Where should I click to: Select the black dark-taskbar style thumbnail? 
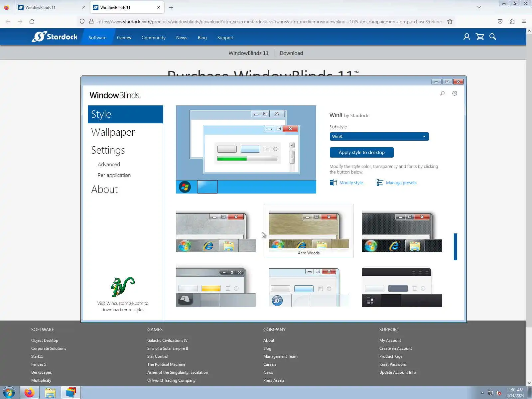(402, 287)
